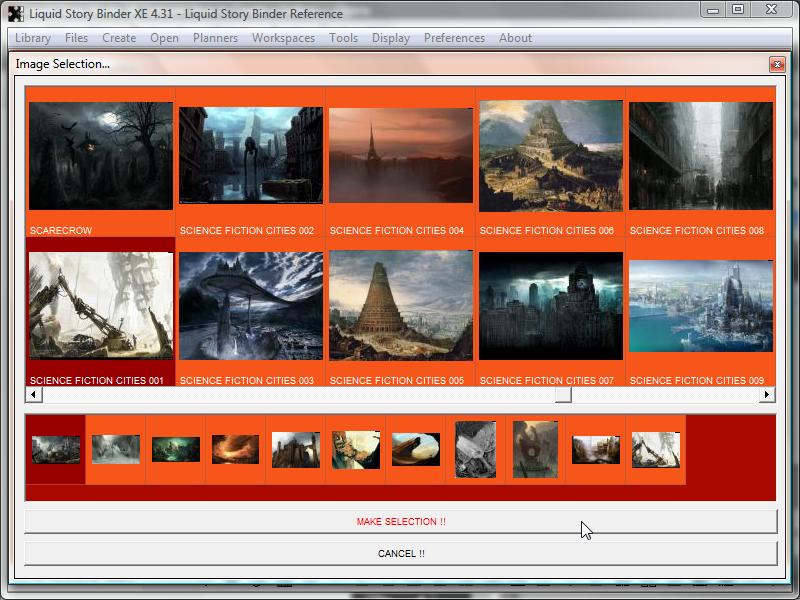Select the highlighted Science Fiction Cities 001 image
800x600 pixels.
100,306
